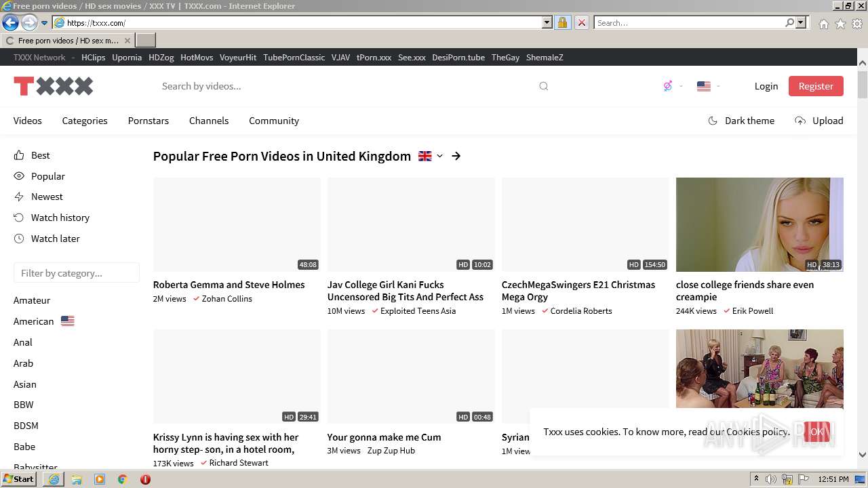Viewport: 868px width, 488px height.
Task: Close the current browser tab
Action: coord(127,41)
